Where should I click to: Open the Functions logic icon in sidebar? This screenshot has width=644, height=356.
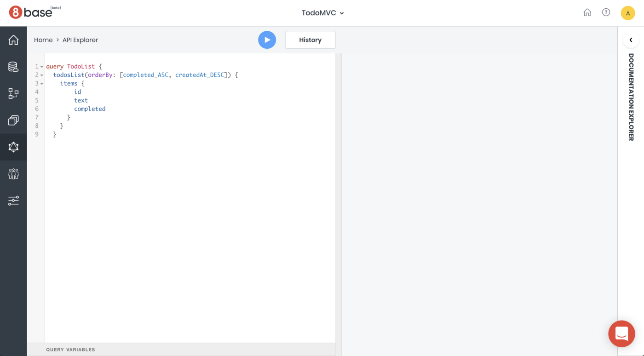tap(13, 93)
